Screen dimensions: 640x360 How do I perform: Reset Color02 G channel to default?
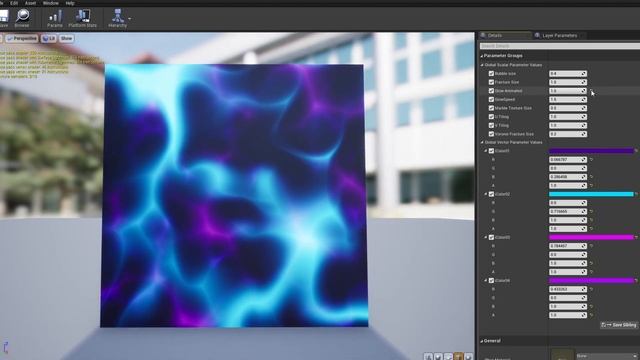coord(591,211)
